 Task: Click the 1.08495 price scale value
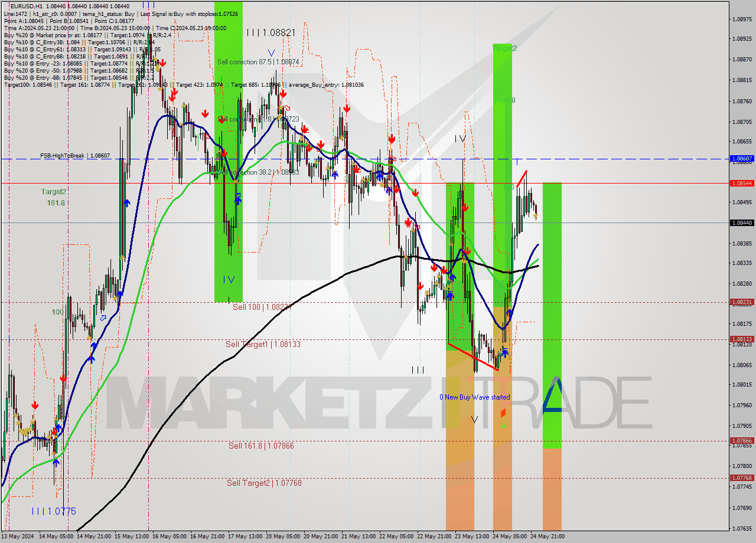click(x=741, y=202)
